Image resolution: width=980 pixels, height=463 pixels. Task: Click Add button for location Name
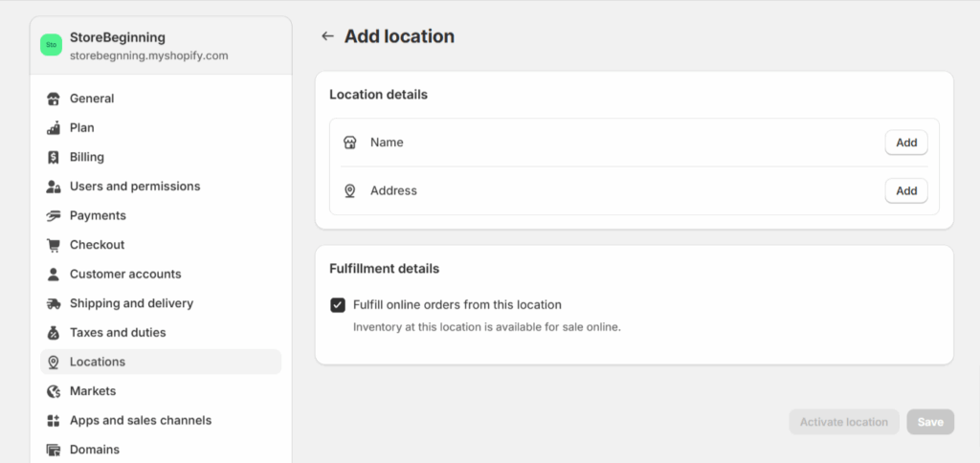pos(905,143)
